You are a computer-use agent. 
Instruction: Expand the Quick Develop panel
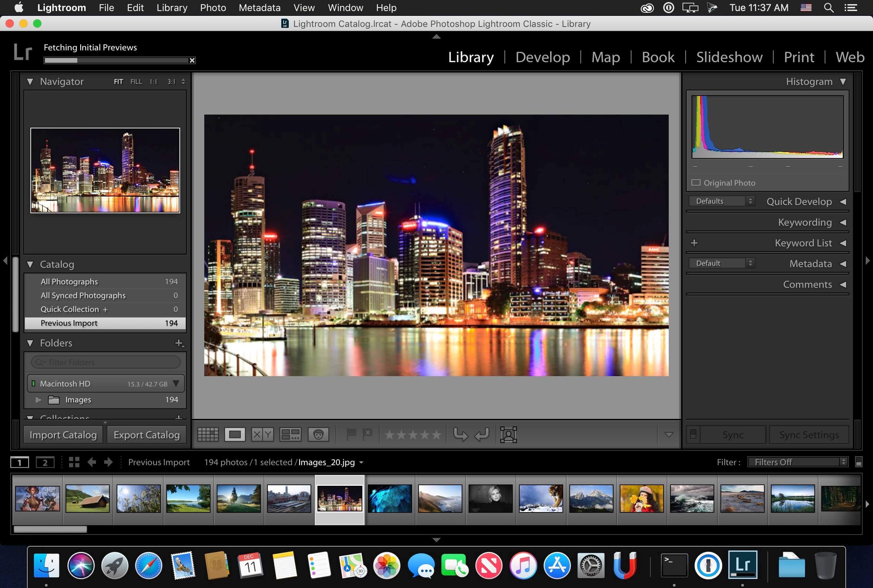pyautogui.click(x=842, y=202)
